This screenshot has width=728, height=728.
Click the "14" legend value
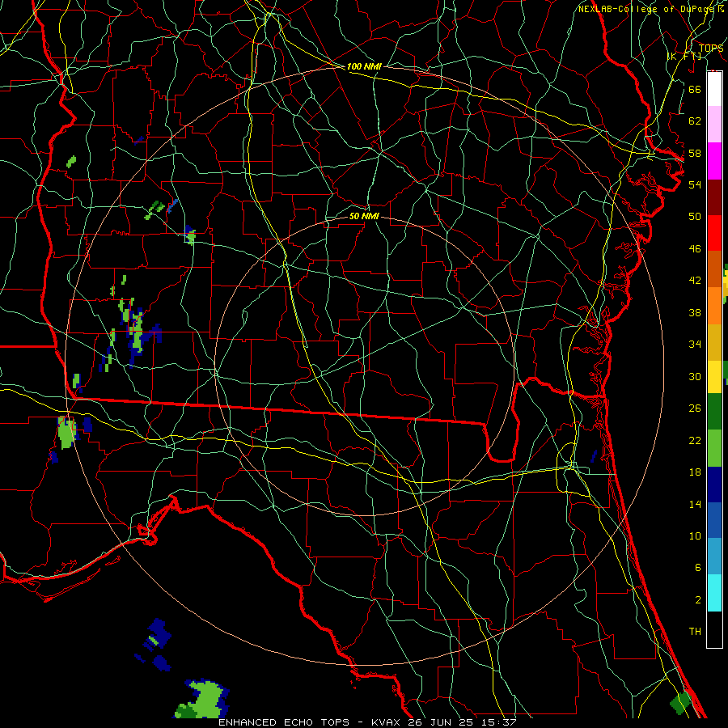695,504
